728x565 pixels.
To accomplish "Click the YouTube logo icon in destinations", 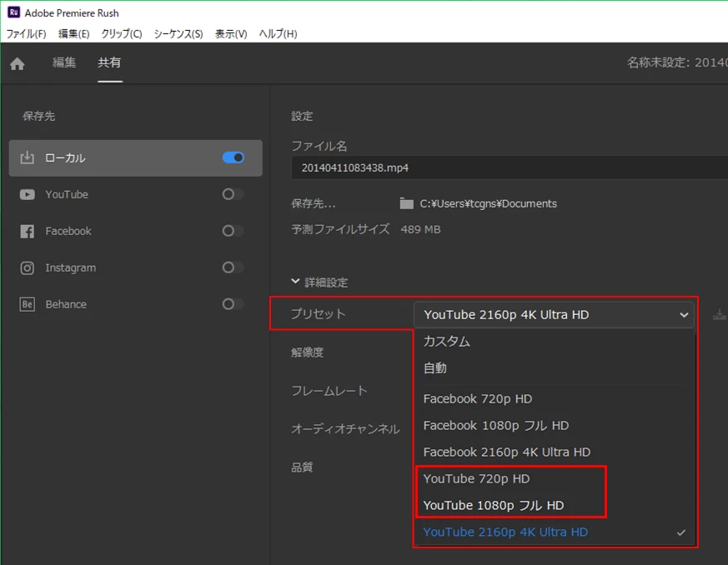I will pos(27,194).
